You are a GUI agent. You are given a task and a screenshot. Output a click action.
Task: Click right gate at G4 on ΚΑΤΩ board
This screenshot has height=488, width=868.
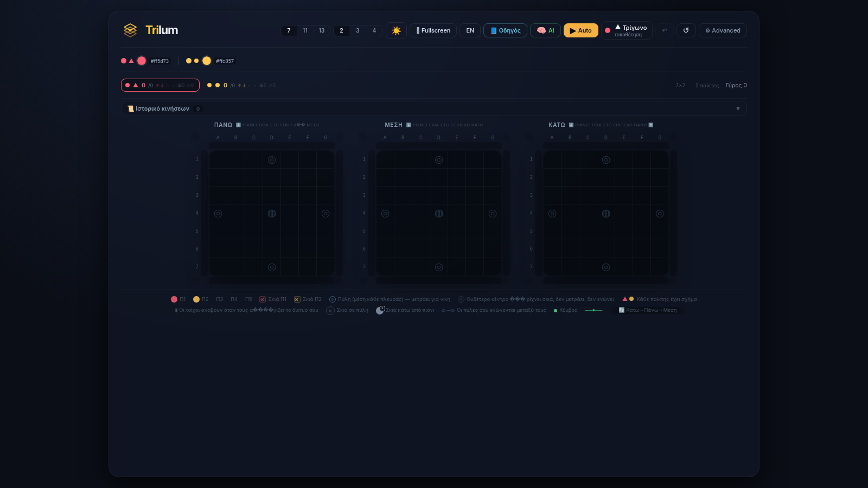[x=660, y=214]
